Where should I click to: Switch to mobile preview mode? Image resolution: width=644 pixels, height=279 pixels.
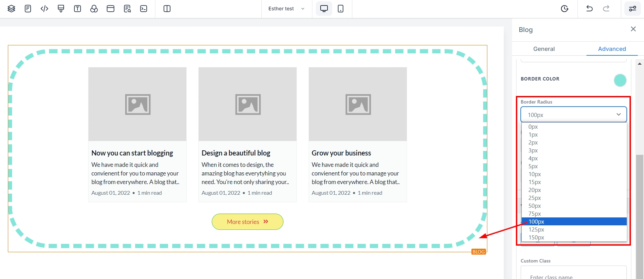(x=341, y=9)
